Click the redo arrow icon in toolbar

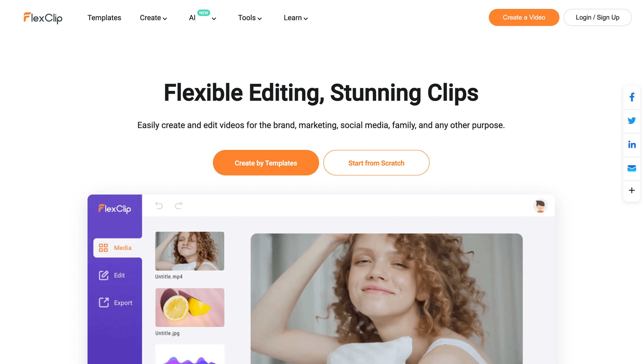[179, 206]
